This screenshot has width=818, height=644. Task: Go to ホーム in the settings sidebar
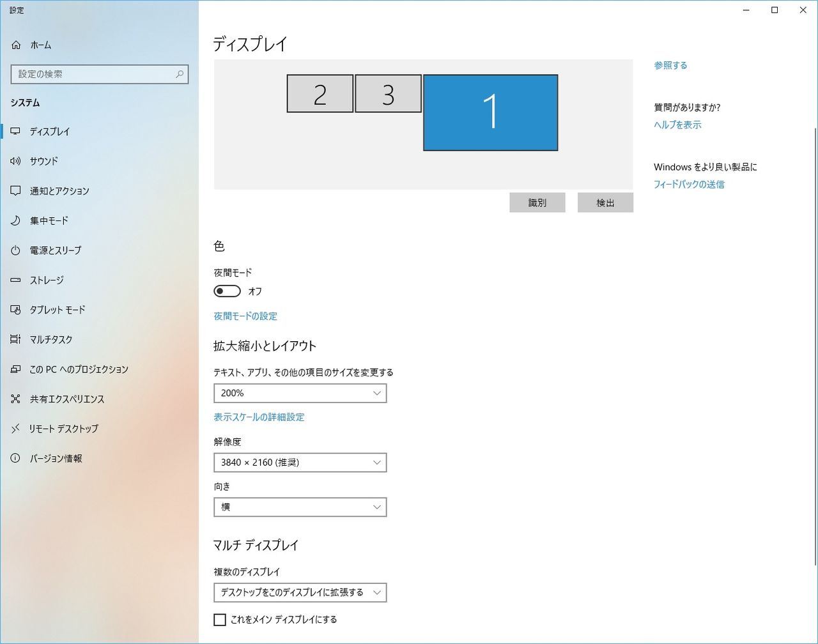(100, 45)
